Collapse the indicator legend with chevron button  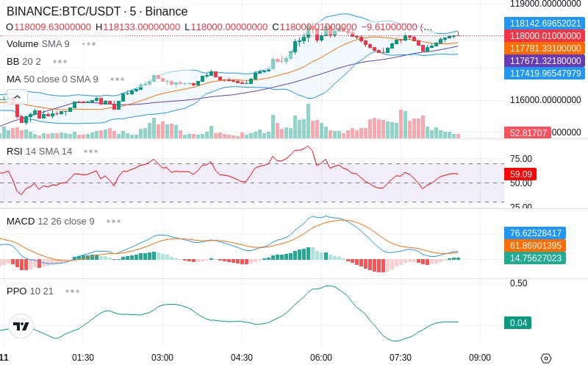pos(17,97)
